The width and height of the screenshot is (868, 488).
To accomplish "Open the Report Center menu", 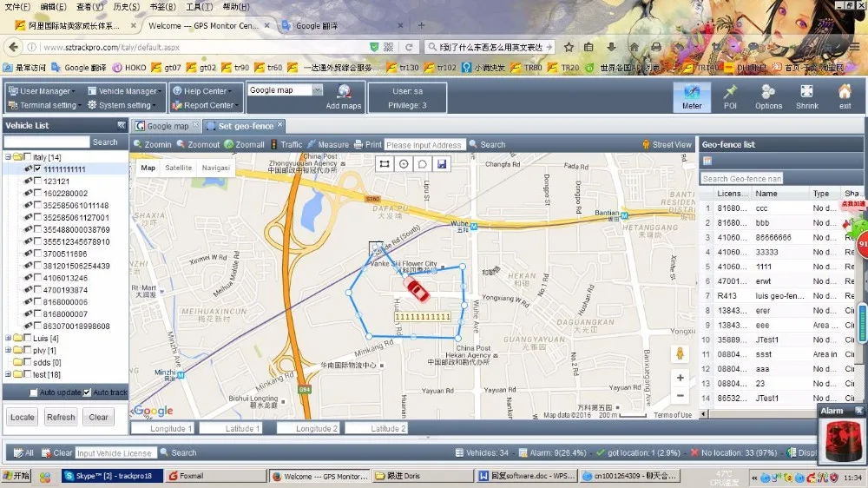I will pos(206,105).
